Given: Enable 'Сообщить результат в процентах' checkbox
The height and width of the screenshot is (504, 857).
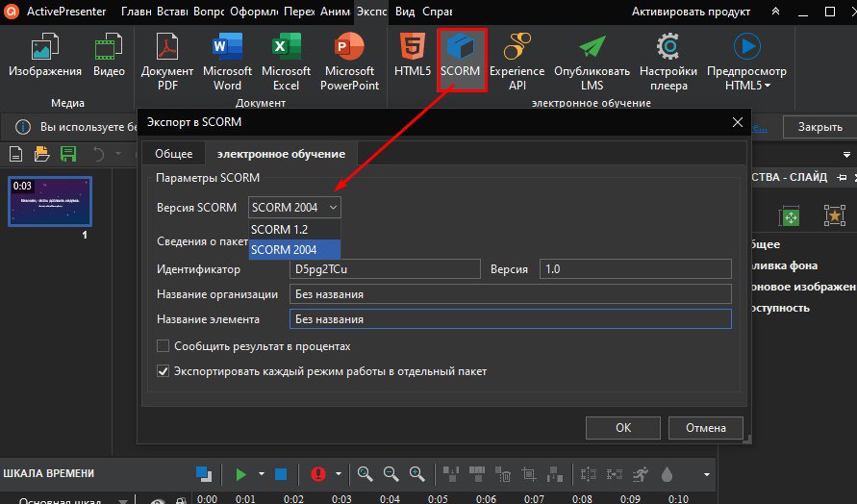Looking at the screenshot, I should coord(163,346).
